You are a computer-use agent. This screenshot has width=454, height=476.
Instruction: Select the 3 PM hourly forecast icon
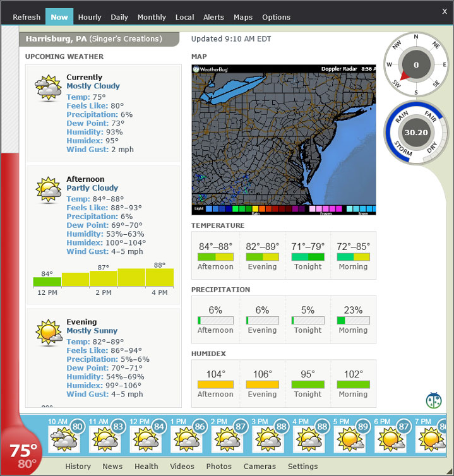[x=268, y=439]
